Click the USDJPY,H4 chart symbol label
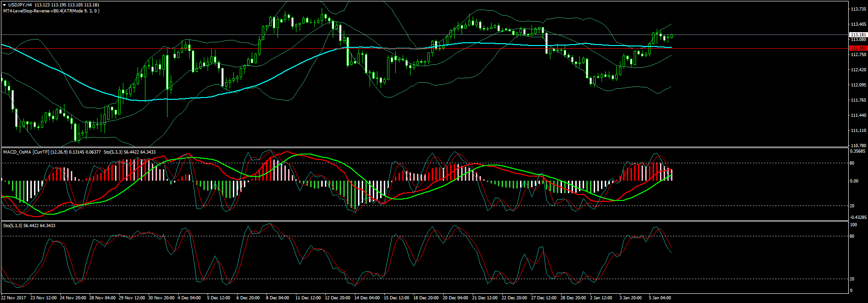The width and height of the screenshot is (868, 303). click(20, 5)
